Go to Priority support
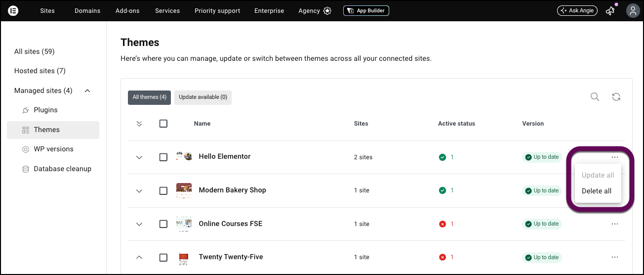This screenshot has height=275, width=644. pyautogui.click(x=217, y=10)
